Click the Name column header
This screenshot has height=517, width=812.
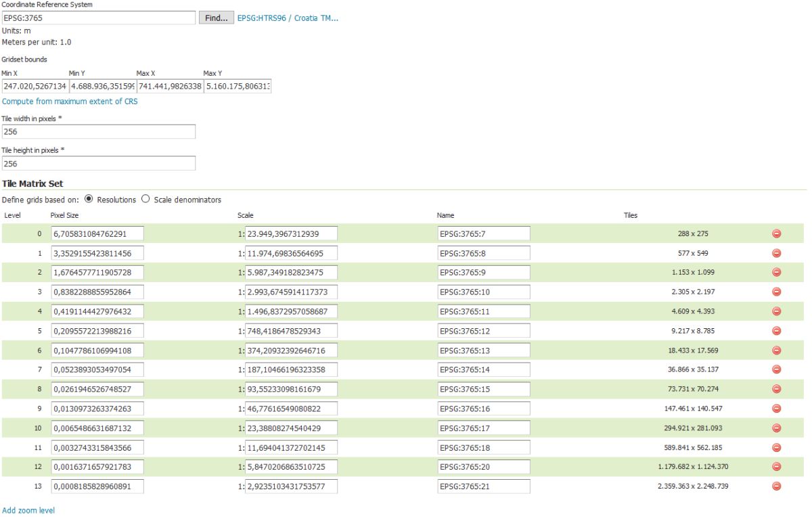(445, 215)
